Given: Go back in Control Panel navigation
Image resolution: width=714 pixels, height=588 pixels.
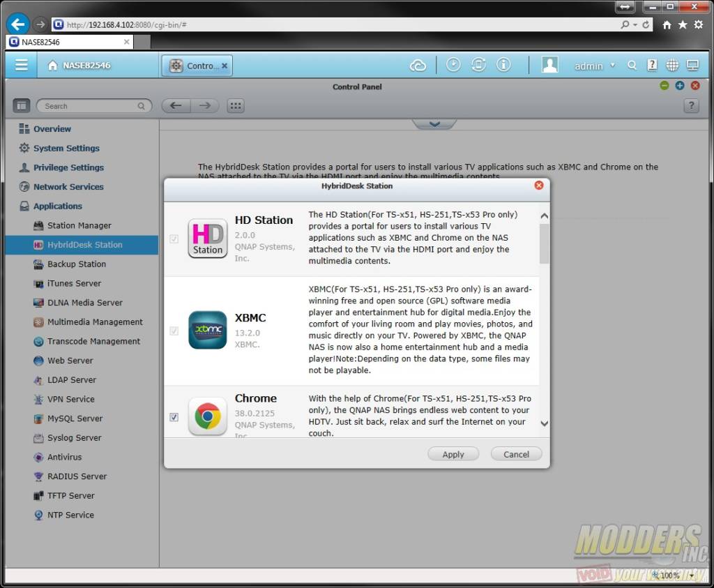Looking at the screenshot, I should pyautogui.click(x=176, y=105).
